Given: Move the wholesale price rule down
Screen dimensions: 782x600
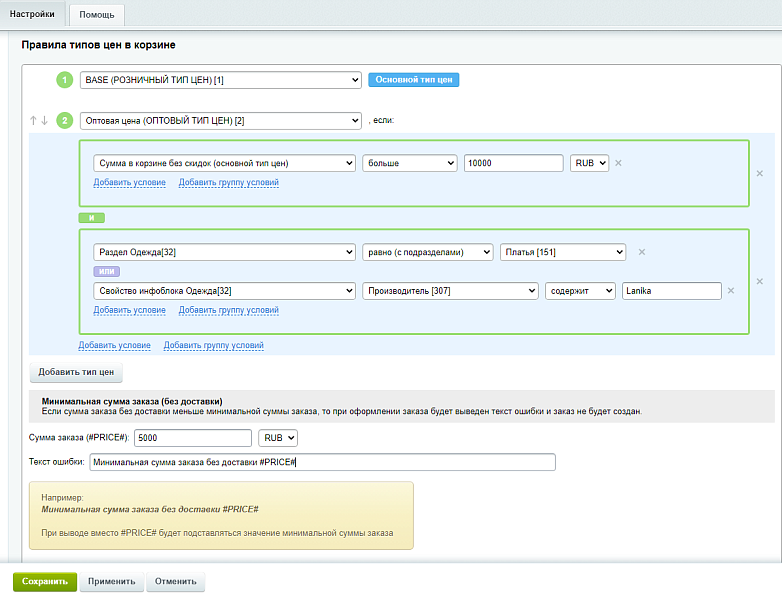Looking at the screenshot, I should pyautogui.click(x=44, y=120).
